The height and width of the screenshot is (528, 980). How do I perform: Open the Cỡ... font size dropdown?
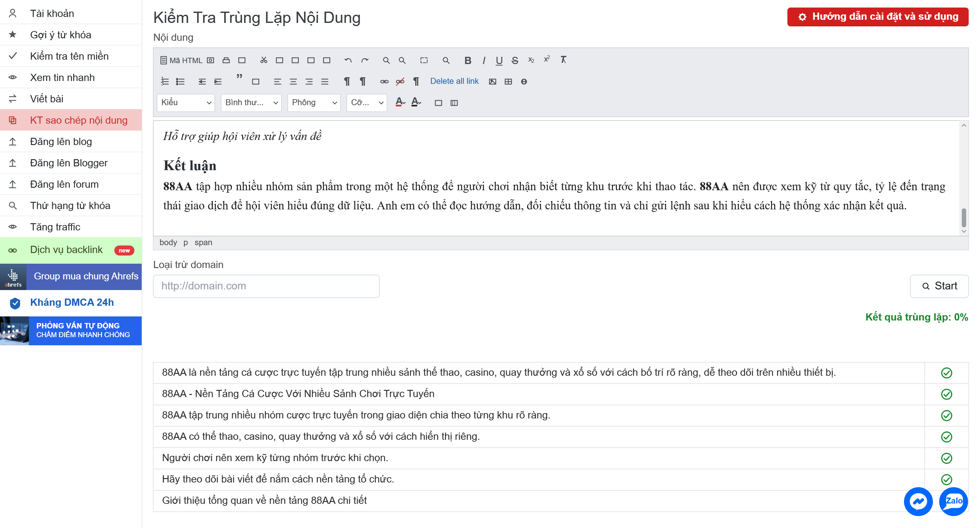367,103
